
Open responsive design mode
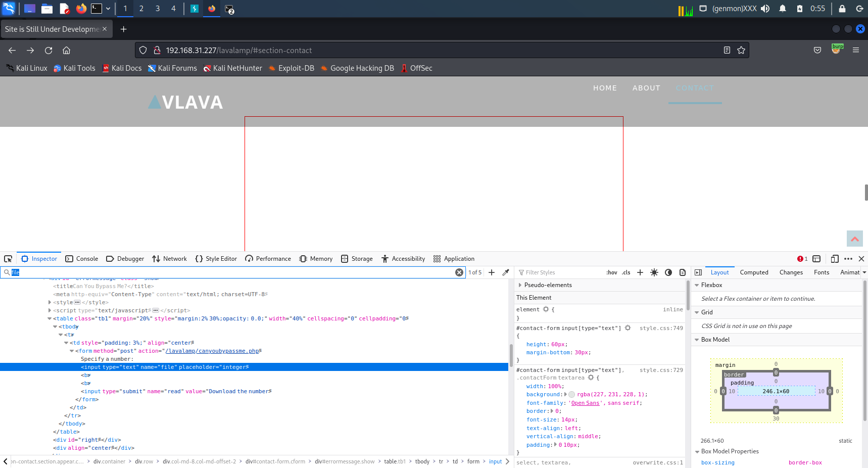835,259
